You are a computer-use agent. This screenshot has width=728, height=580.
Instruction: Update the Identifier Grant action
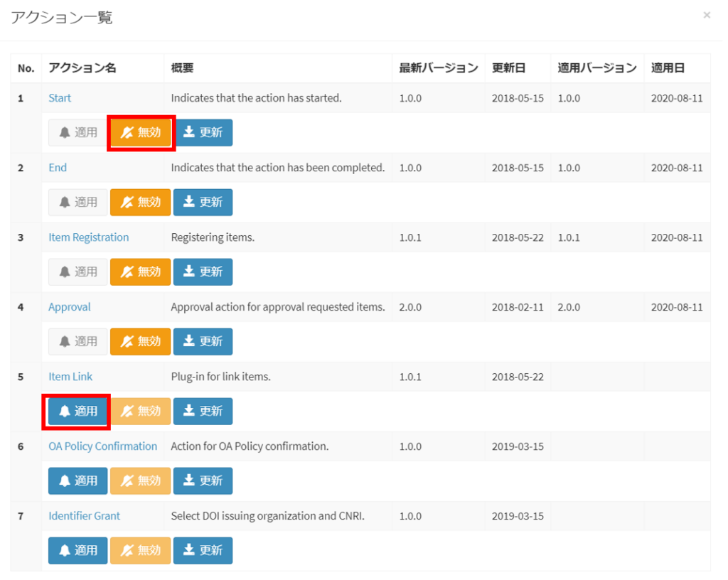(x=203, y=551)
